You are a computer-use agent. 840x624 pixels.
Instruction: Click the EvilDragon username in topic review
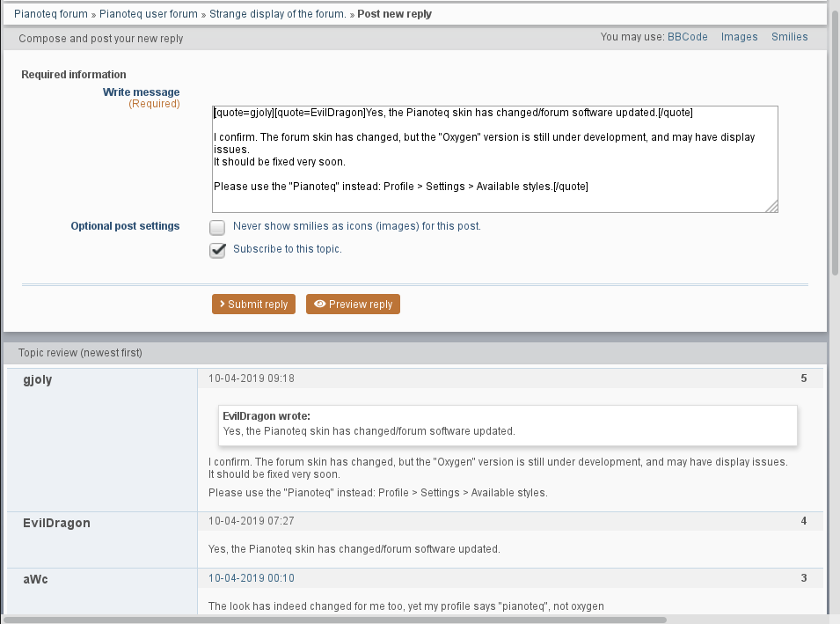(x=56, y=523)
